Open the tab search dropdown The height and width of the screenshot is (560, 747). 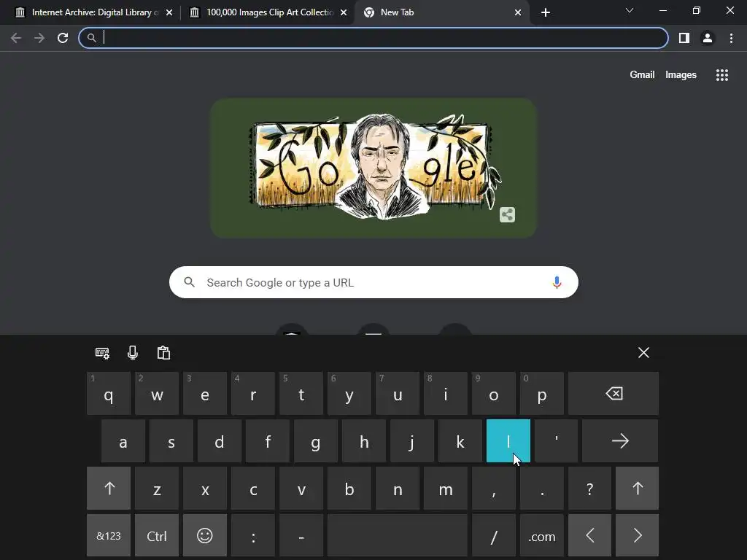coord(630,10)
